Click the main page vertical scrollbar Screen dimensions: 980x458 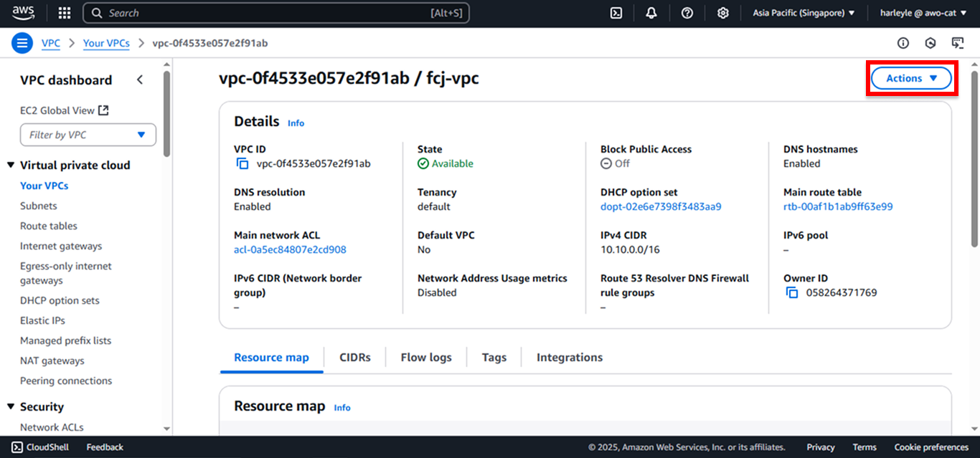click(x=974, y=158)
